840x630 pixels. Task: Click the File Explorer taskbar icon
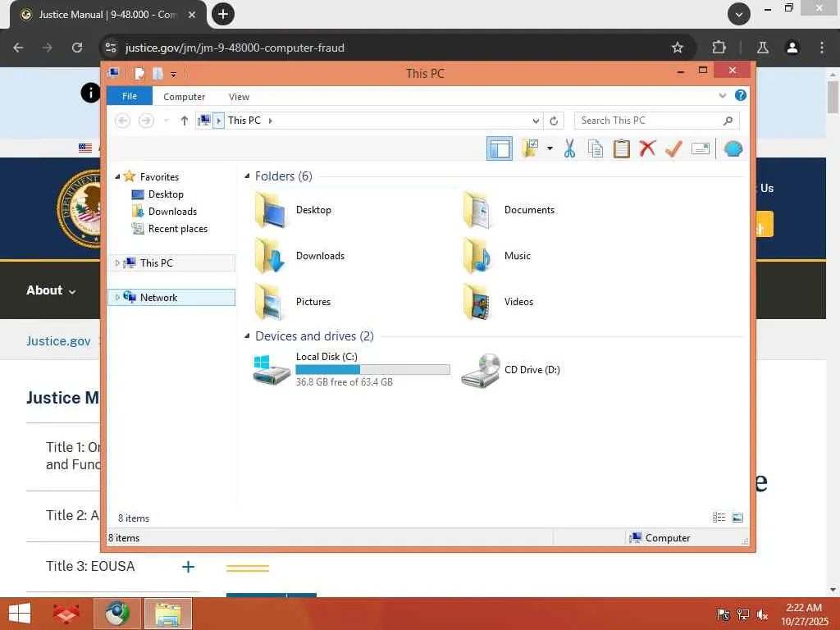[168, 614]
